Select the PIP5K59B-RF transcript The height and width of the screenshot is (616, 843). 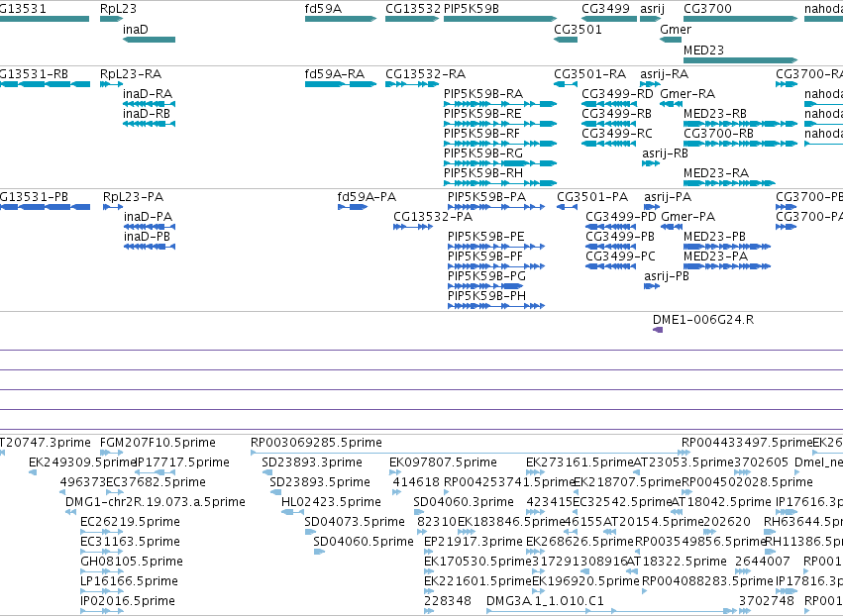pyautogui.click(x=500, y=144)
